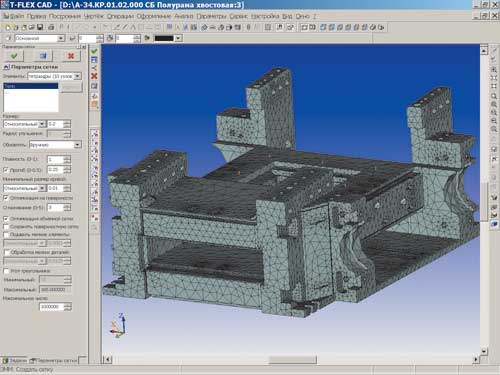
Task: Open the layer 'Основной' dropdown
Action: point(61,39)
